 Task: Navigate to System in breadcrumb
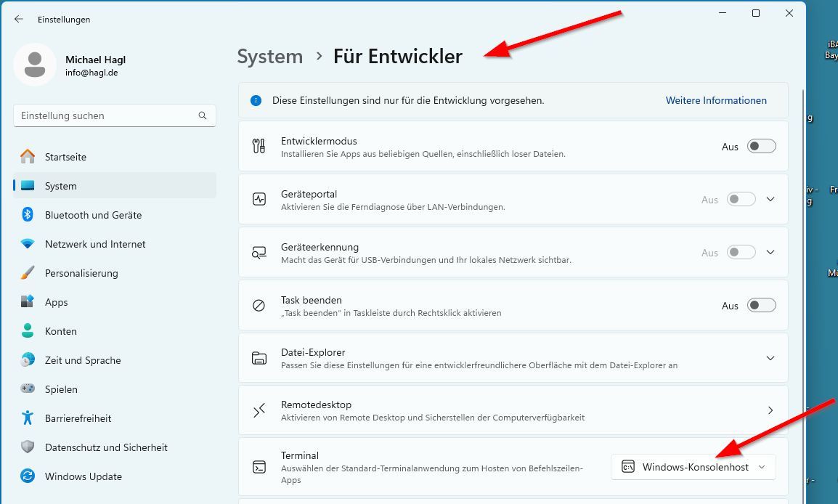pyautogui.click(x=269, y=57)
